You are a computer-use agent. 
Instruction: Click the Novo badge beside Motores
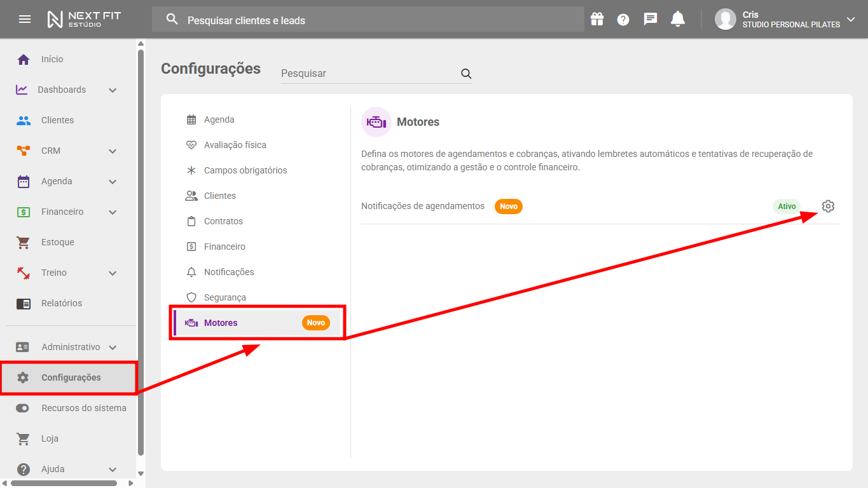coord(316,323)
